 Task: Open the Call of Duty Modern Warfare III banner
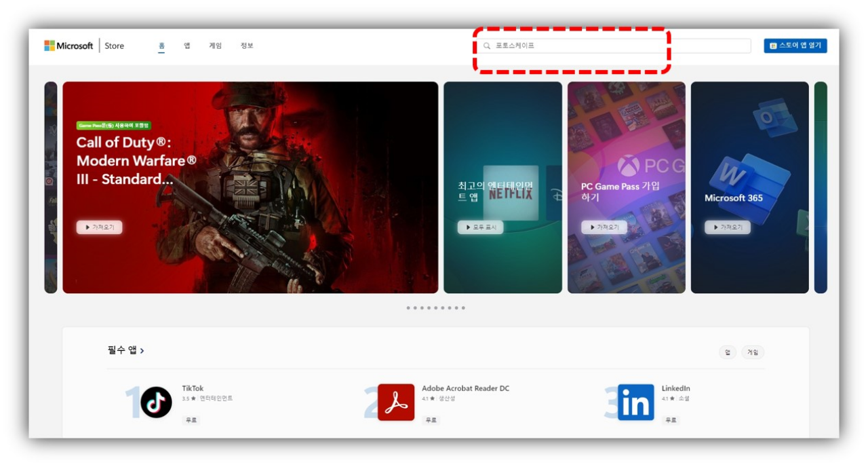(250, 187)
